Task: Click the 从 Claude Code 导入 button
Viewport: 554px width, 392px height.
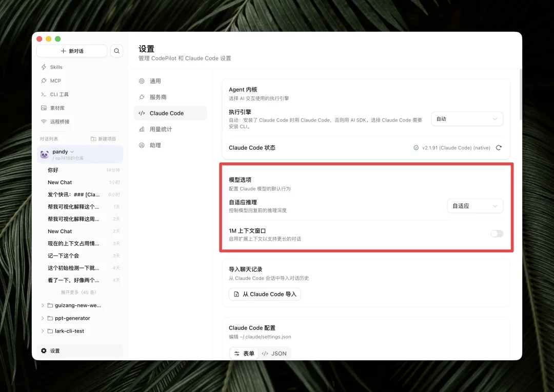Action: tap(265, 294)
